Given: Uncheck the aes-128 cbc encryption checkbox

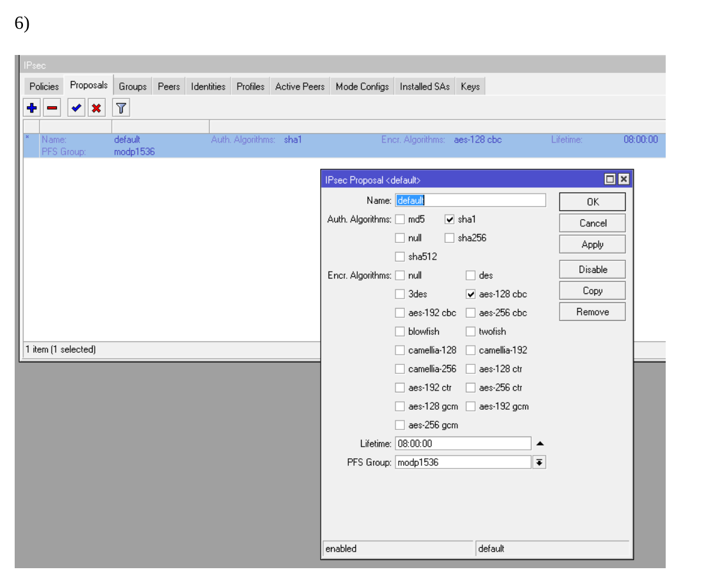Looking at the screenshot, I should tap(471, 294).
